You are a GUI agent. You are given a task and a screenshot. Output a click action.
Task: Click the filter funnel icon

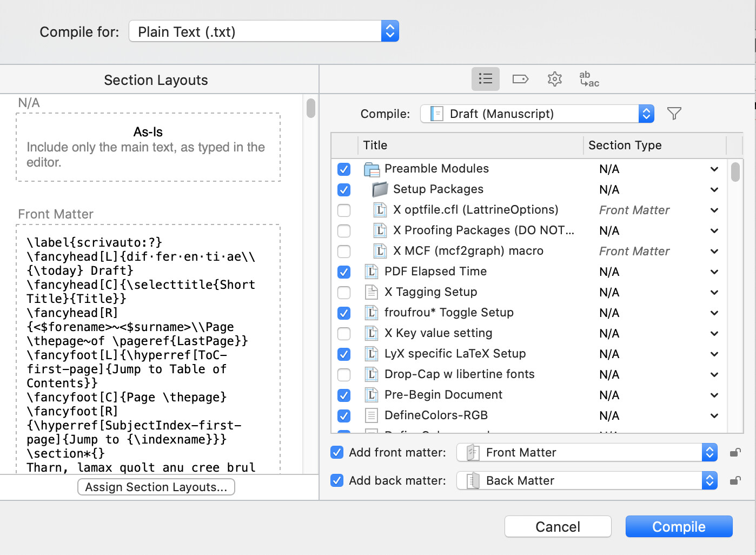(674, 114)
